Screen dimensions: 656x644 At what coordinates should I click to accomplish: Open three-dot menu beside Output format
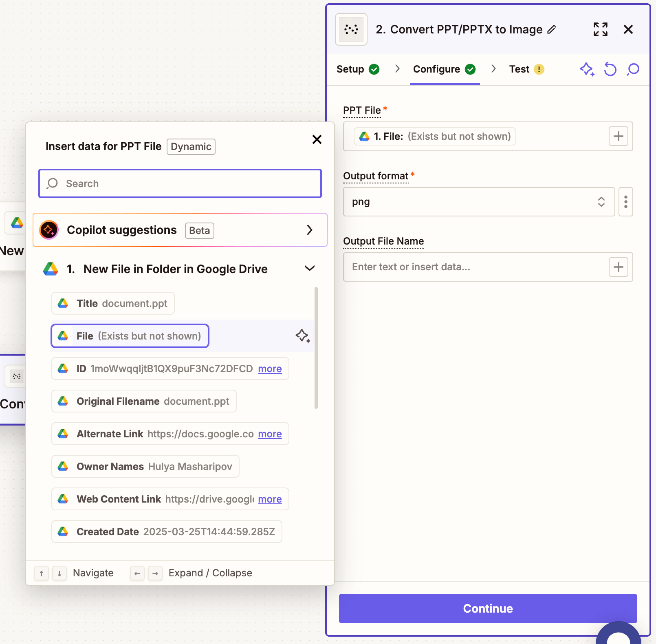pyautogui.click(x=625, y=202)
